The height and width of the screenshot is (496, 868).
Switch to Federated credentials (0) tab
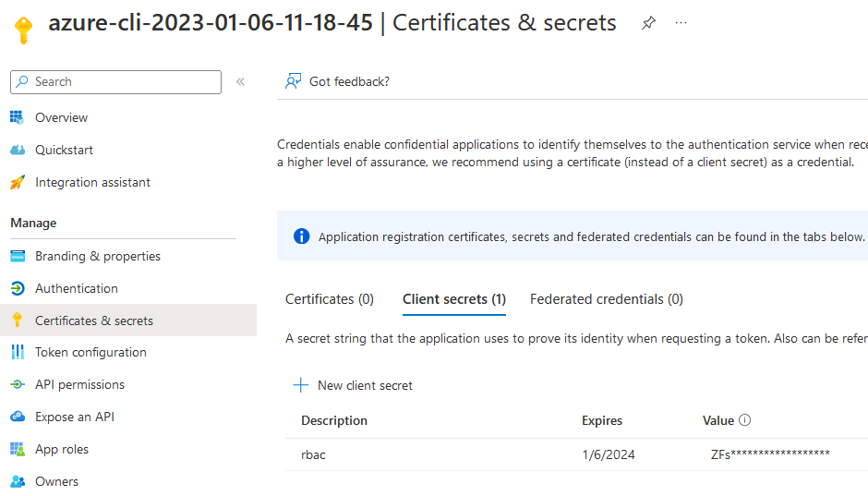click(606, 299)
